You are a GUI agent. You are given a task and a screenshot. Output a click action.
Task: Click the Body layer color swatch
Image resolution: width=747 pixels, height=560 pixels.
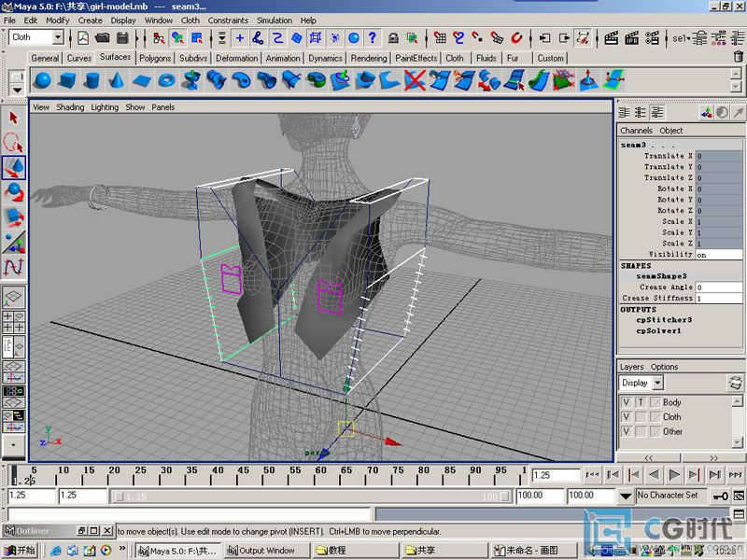coord(655,402)
